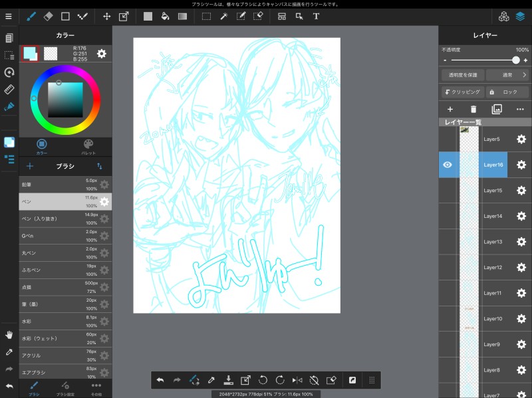Add a new brush with plus button

point(30,166)
